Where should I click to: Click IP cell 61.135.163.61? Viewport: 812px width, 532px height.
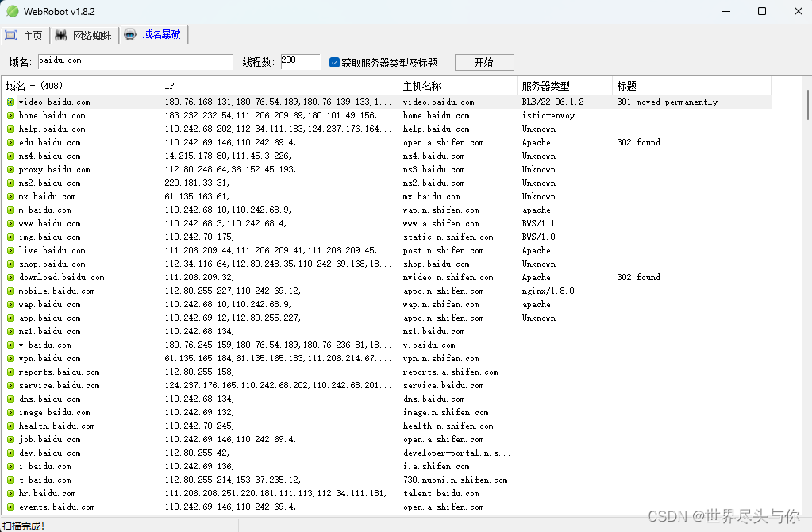198,196
